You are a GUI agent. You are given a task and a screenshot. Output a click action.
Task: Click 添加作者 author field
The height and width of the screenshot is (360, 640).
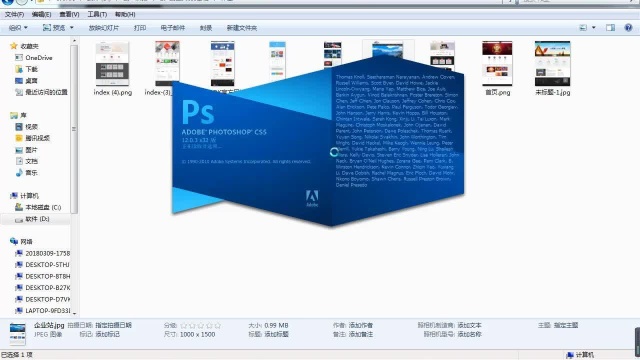point(360,325)
